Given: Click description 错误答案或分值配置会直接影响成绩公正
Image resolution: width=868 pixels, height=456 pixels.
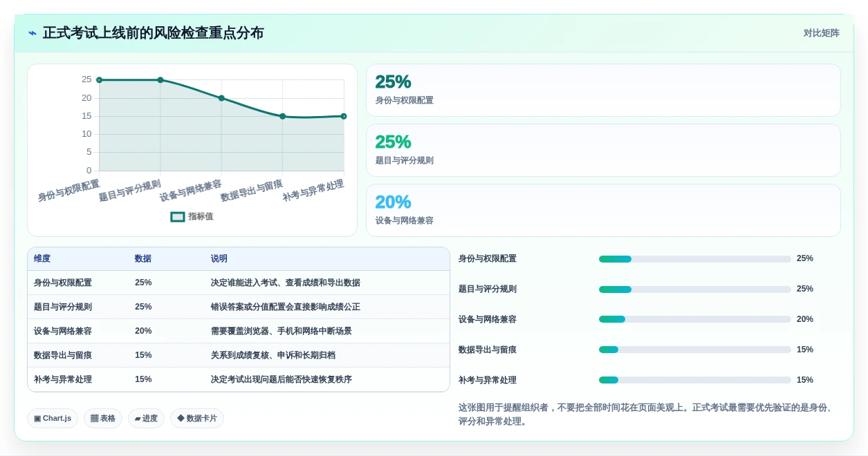Looking at the screenshot, I should [286, 307].
